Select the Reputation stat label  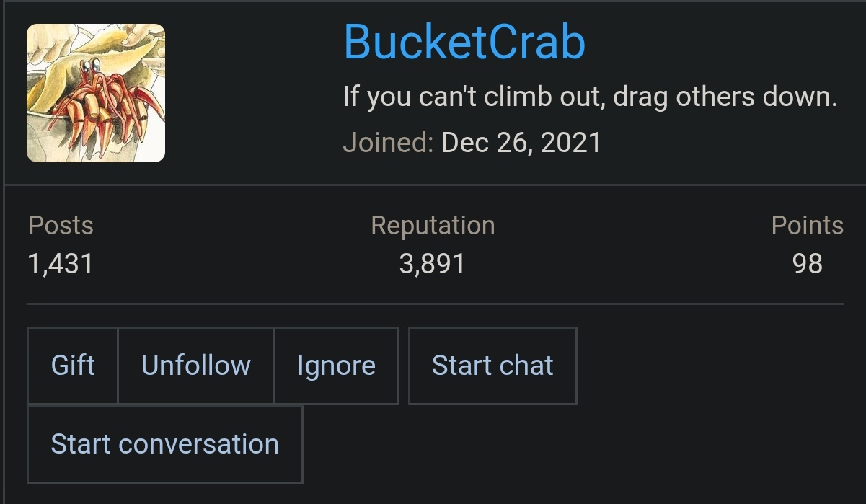click(433, 226)
